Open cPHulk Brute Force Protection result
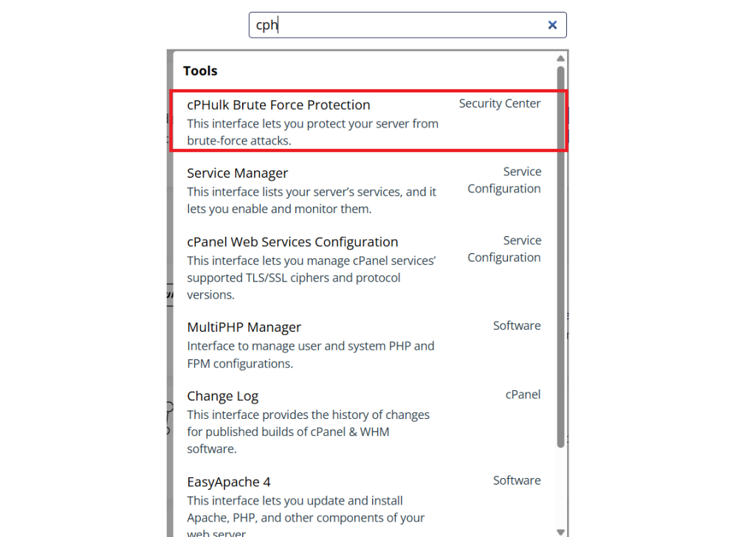 (x=278, y=105)
